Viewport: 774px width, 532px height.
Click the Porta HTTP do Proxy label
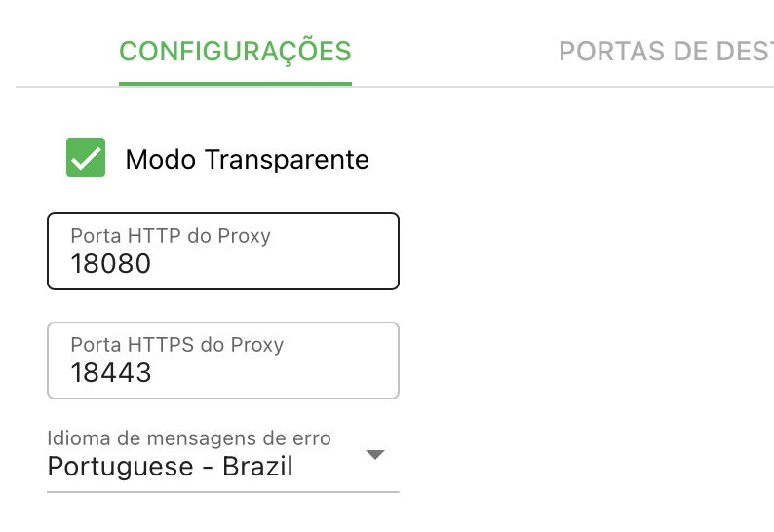click(171, 236)
